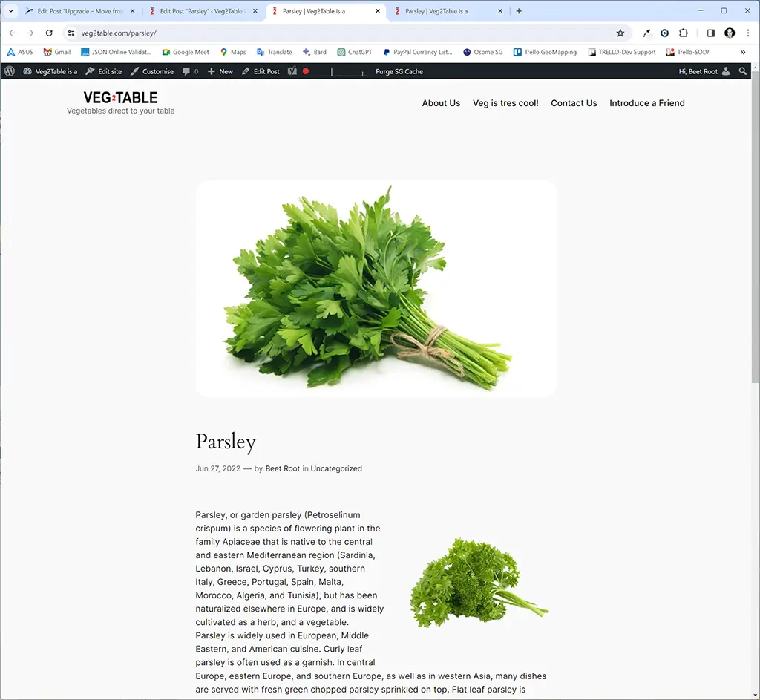Image resolution: width=760 pixels, height=700 pixels.
Task: Open the Chrome profile avatar
Action: coord(730,33)
